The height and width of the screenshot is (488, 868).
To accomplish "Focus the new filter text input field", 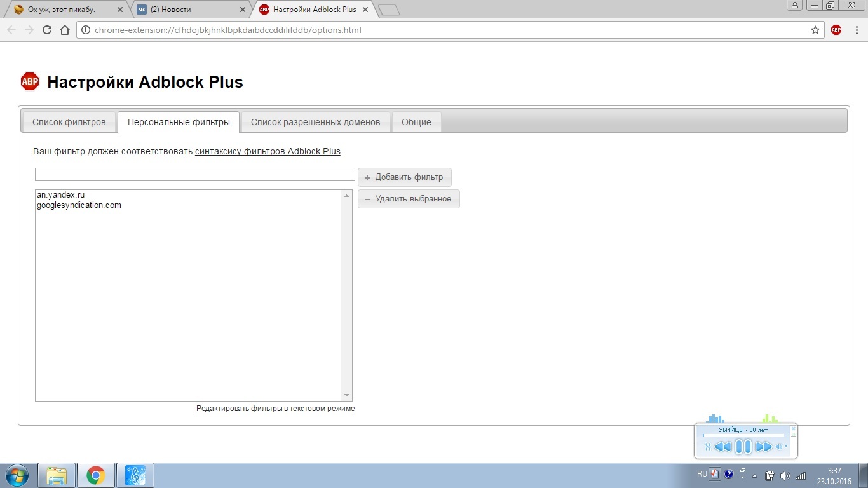I will 194,174.
